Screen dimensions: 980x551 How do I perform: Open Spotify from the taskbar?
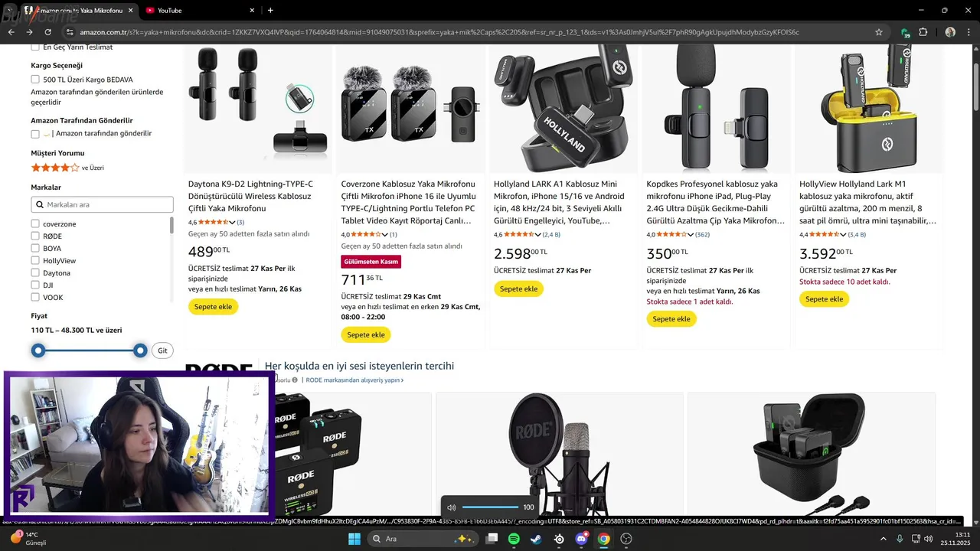[x=514, y=539]
